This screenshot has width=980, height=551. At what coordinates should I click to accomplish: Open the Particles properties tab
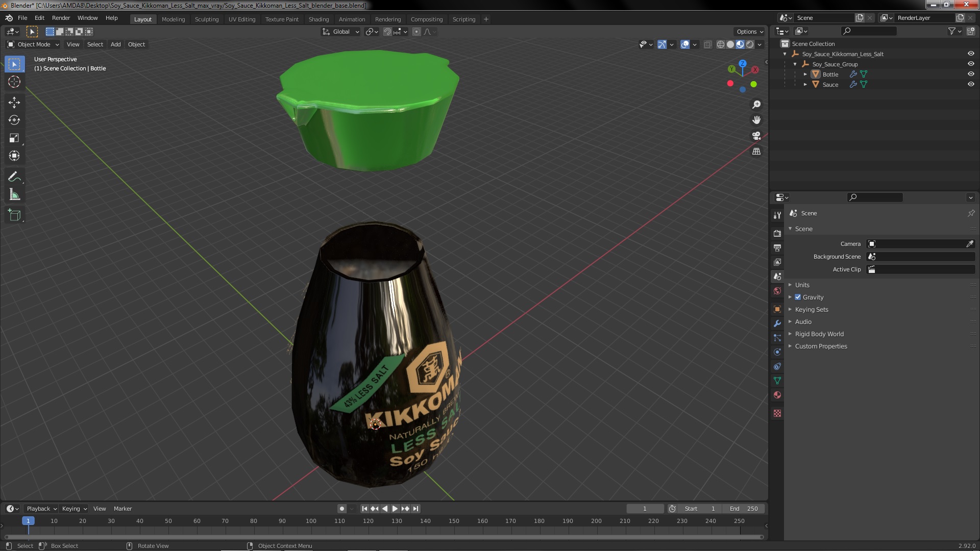pos(777,338)
